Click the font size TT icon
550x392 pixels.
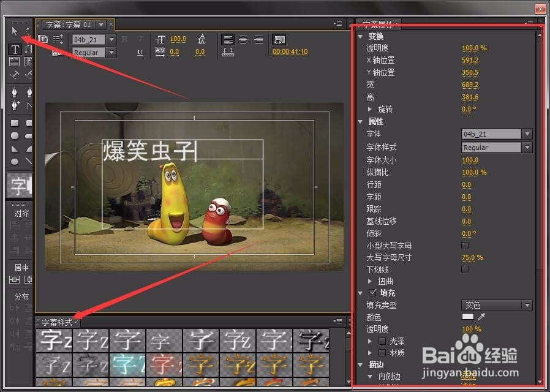[x=160, y=39]
